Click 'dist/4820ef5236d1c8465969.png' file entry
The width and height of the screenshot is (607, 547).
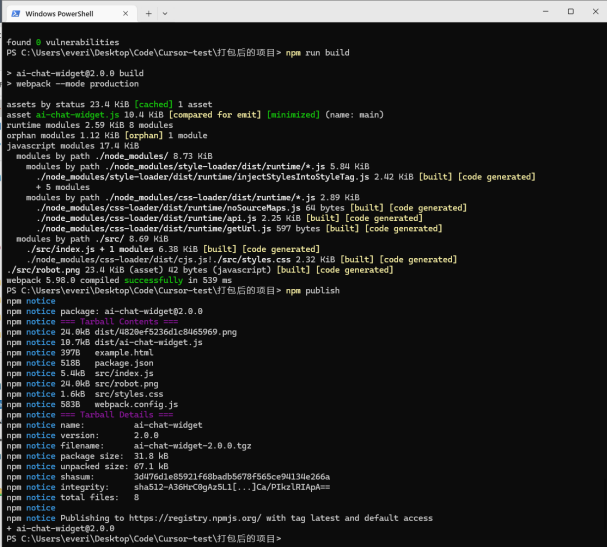click(x=166, y=332)
